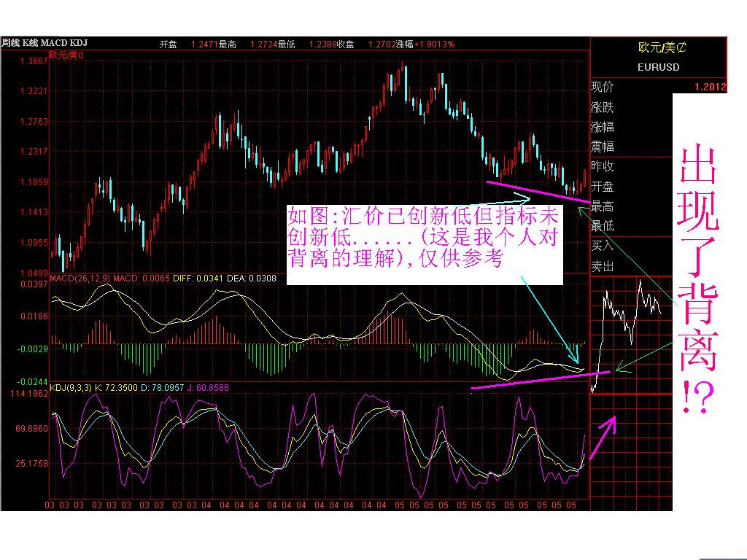Click the 卖出 row in quote panel
This screenshot has height=560, width=747.
coord(602,266)
